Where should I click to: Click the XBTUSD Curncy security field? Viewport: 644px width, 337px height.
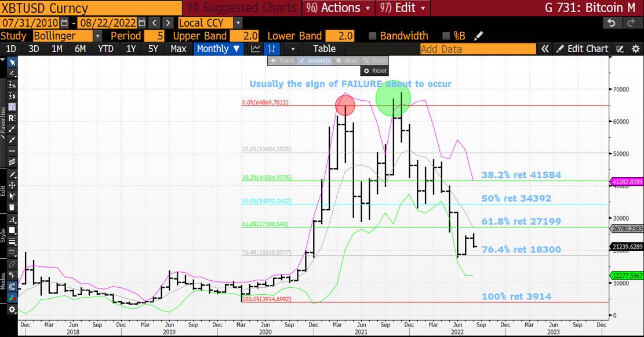(91, 8)
